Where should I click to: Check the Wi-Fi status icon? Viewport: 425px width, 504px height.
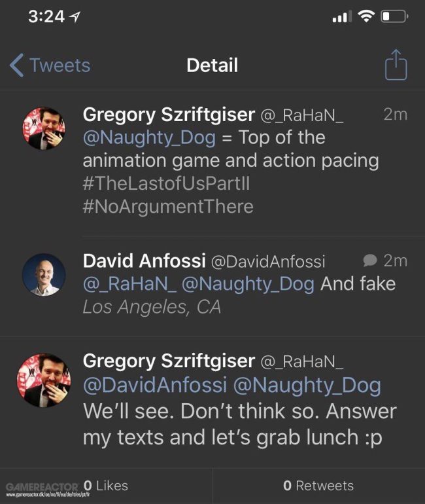(366, 16)
